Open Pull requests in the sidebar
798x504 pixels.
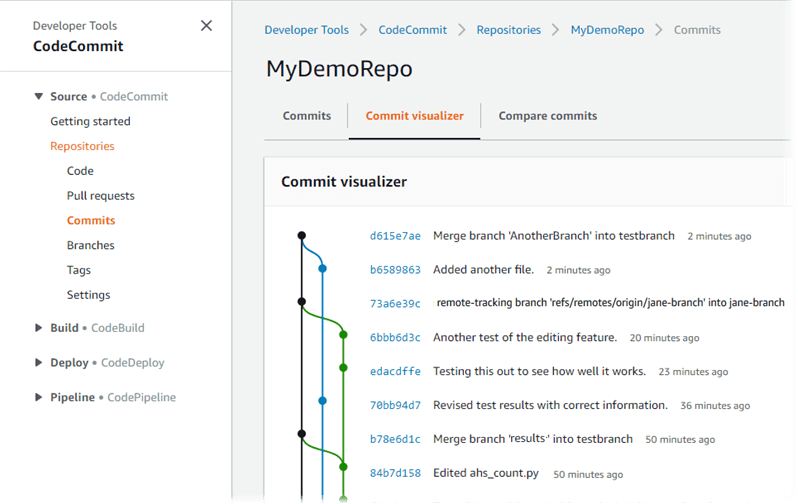100,196
